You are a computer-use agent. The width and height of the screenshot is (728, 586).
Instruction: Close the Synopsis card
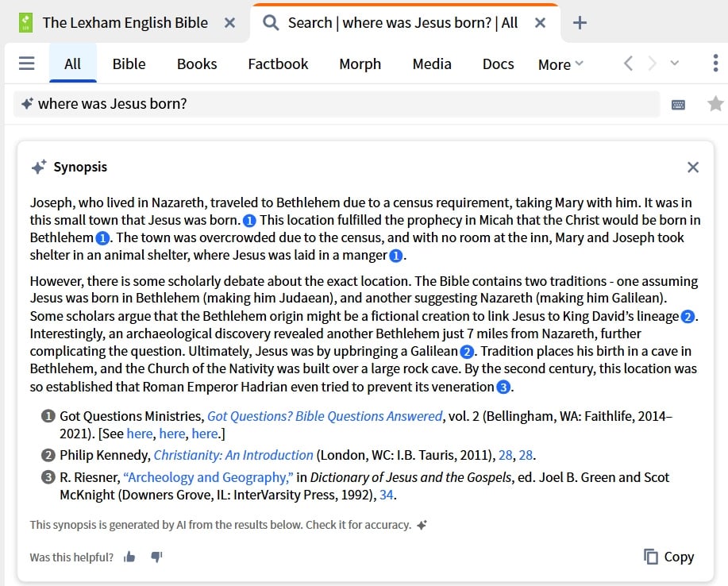tap(693, 168)
